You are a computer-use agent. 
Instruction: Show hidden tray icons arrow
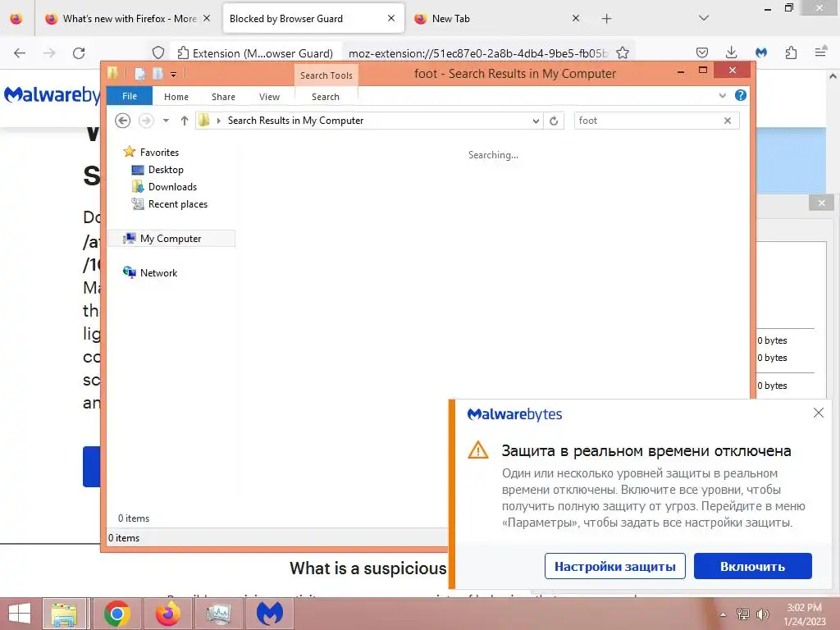(x=723, y=614)
